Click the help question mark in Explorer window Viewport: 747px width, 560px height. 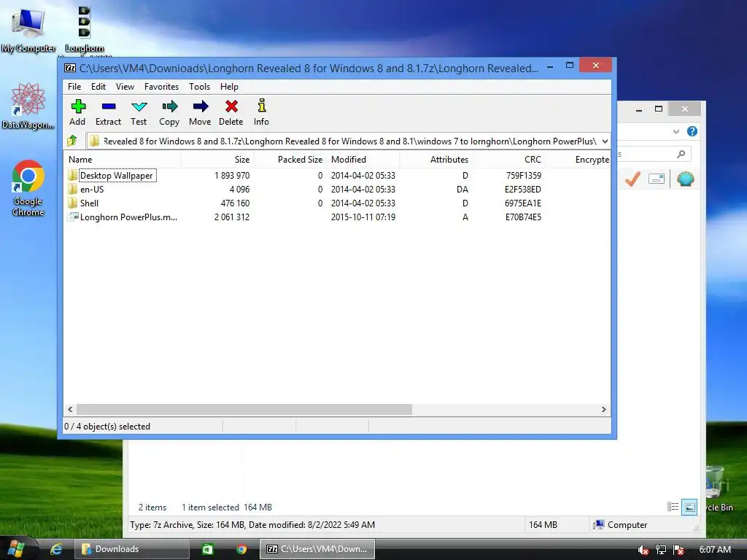[692, 131]
